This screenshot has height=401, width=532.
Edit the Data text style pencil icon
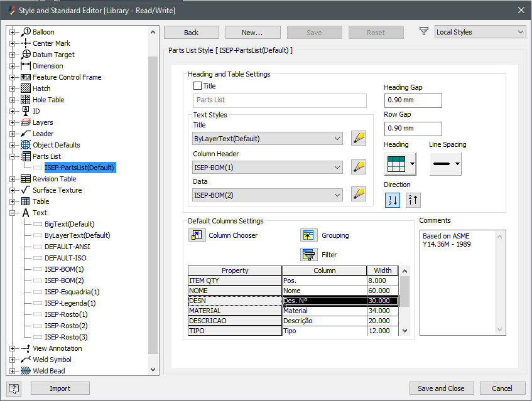click(x=359, y=195)
